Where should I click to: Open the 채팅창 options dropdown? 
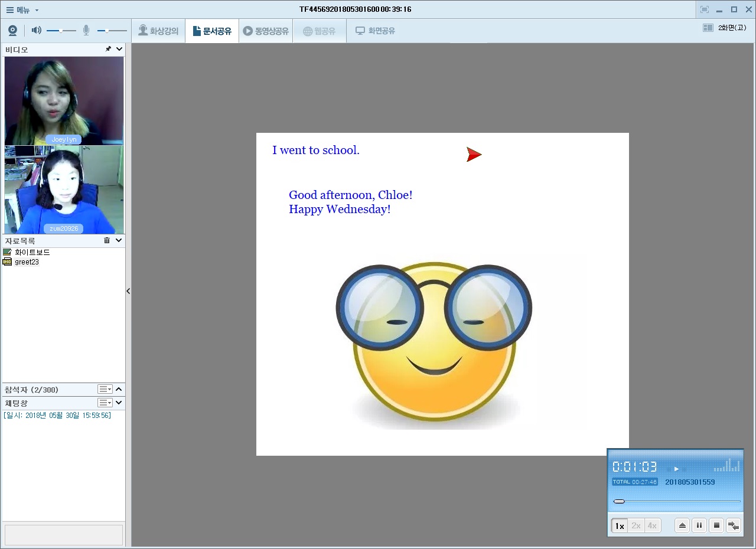pyautogui.click(x=105, y=403)
